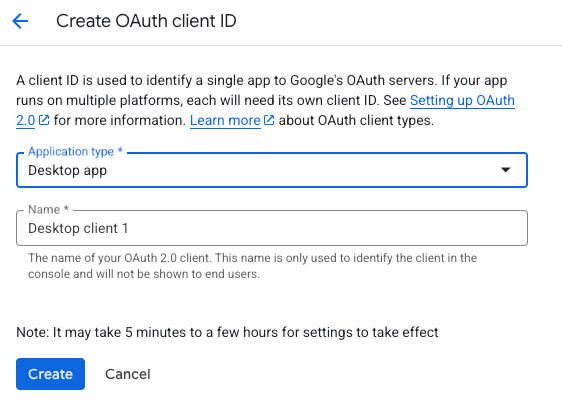The image size is (562, 416).
Task: Click the Create button
Action: [51, 374]
